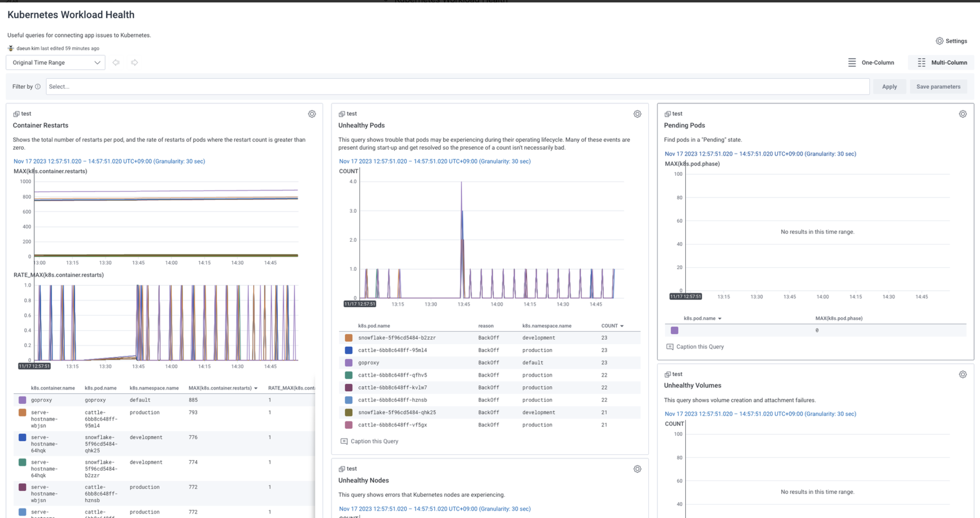This screenshot has width=980, height=518.
Task: Switch to Multi-Column layout
Action: pyautogui.click(x=941, y=63)
